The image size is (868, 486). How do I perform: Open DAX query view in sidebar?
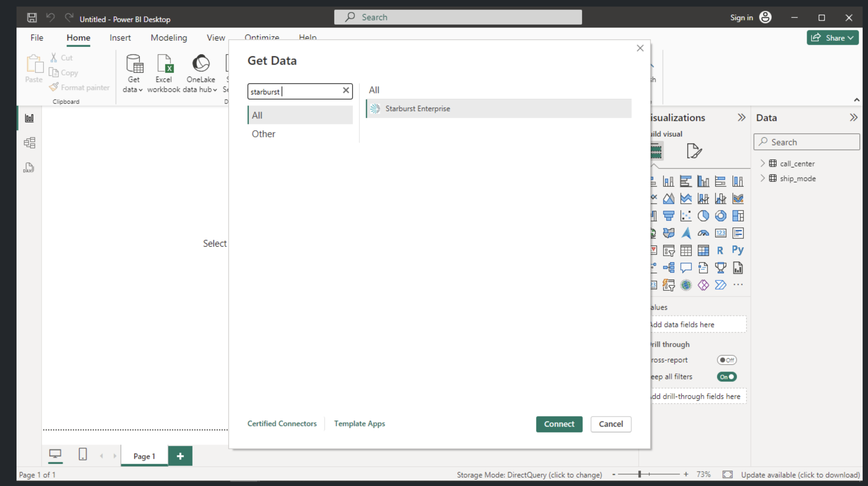coord(29,168)
